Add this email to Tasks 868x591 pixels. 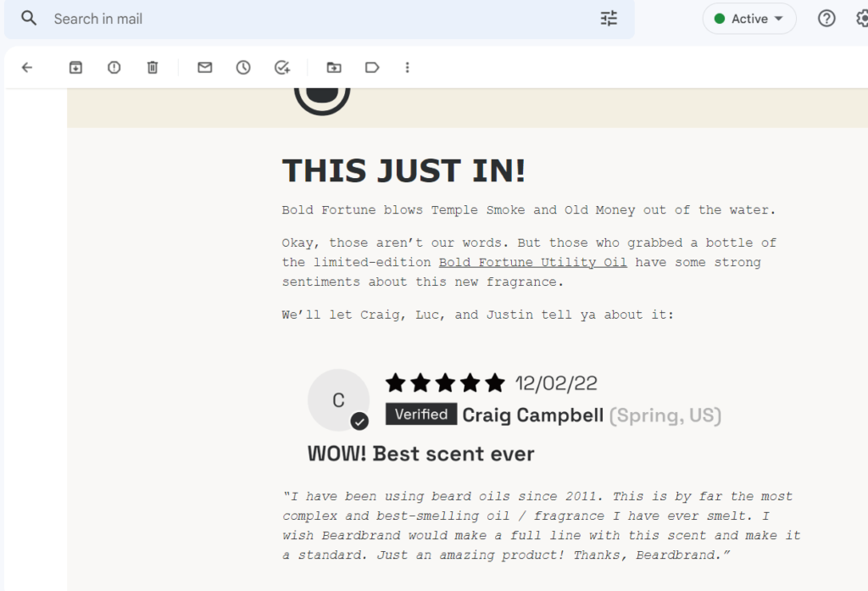coord(282,68)
